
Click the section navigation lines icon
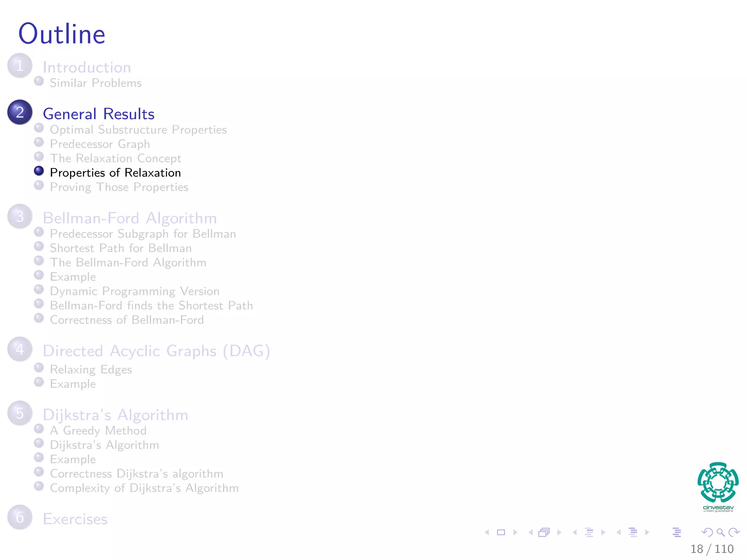tap(633, 532)
